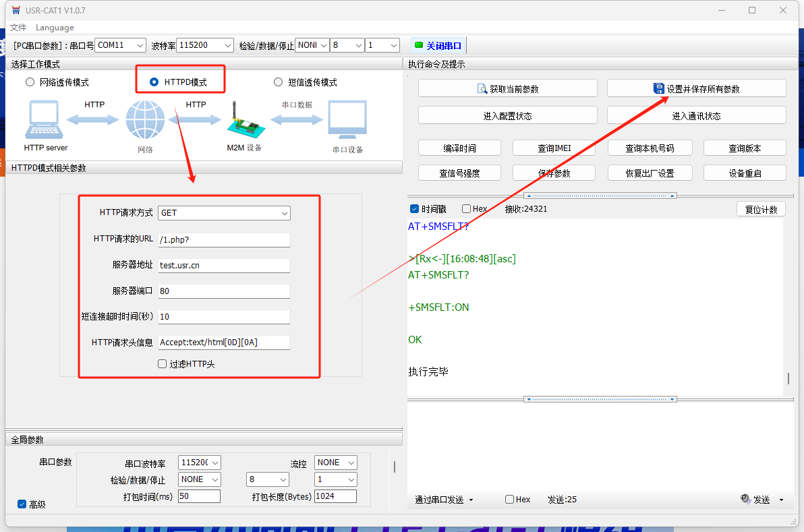804x532 pixels.
Task: Click the splitter handle below the receive log
Action: tap(600, 398)
